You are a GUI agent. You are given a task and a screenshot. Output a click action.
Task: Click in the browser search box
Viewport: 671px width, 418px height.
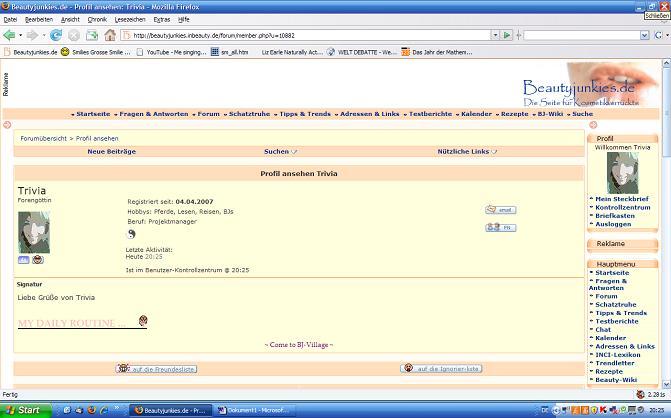click(x=582, y=36)
